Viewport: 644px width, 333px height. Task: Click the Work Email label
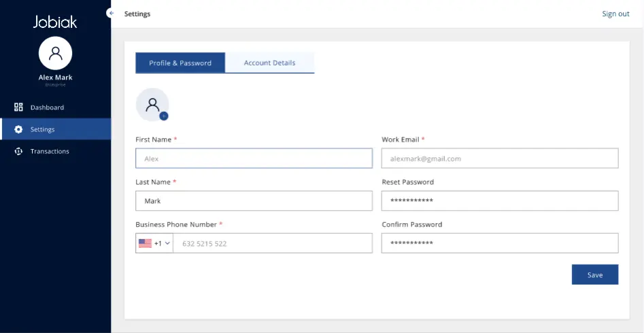point(401,140)
